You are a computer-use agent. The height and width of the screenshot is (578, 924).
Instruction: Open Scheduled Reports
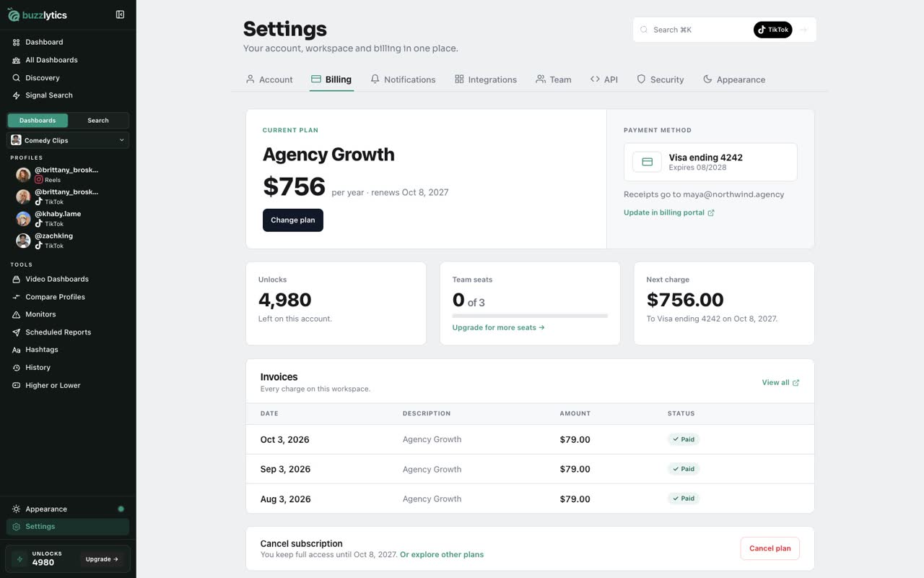tap(68, 332)
